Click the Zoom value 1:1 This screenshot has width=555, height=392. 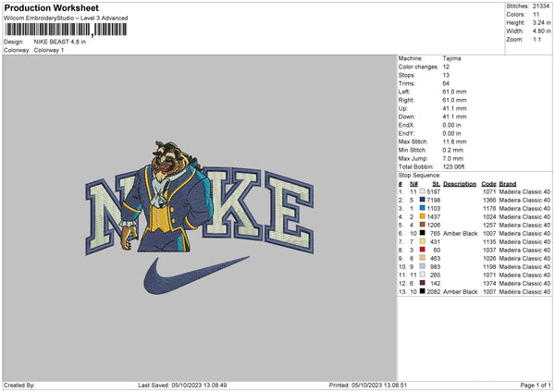coord(536,39)
